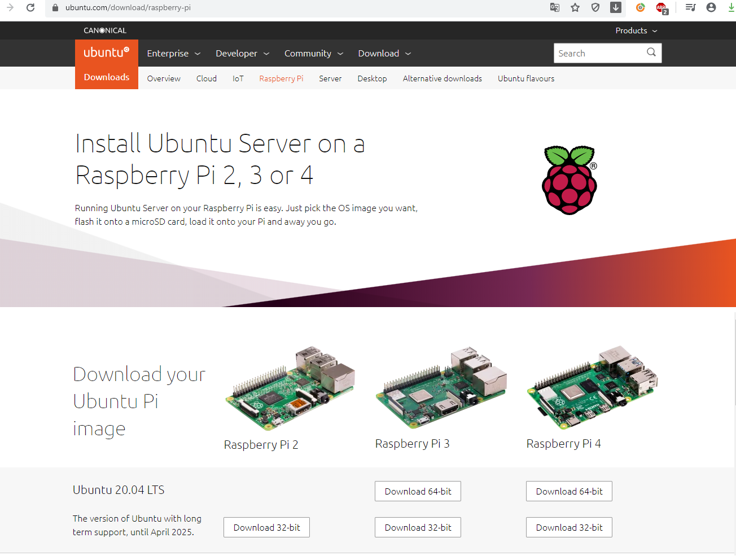
Task: Open Ubuntu flavours link
Action: pos(526,78)
